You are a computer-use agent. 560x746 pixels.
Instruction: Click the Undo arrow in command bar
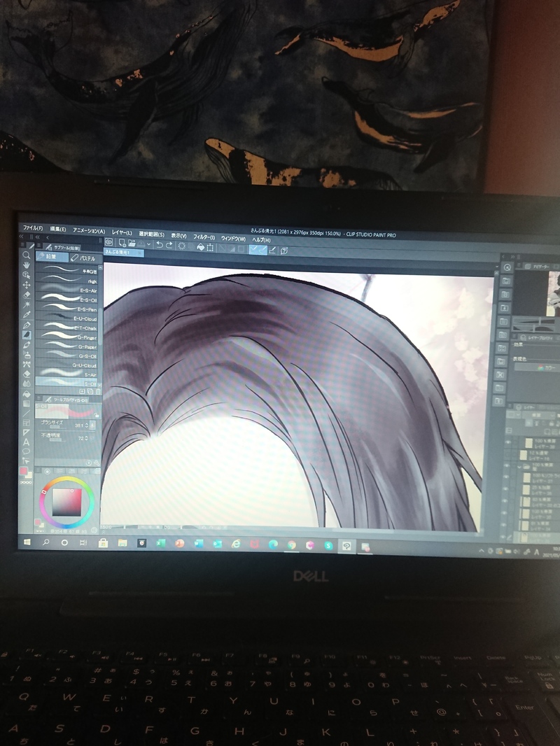click(x=160, y=244)
